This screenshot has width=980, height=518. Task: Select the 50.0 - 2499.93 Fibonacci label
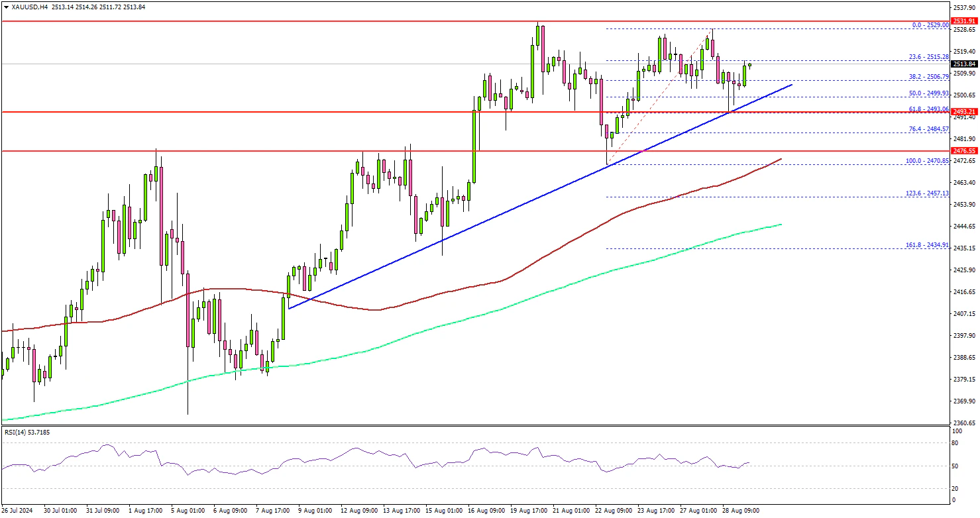click(929, 93)
